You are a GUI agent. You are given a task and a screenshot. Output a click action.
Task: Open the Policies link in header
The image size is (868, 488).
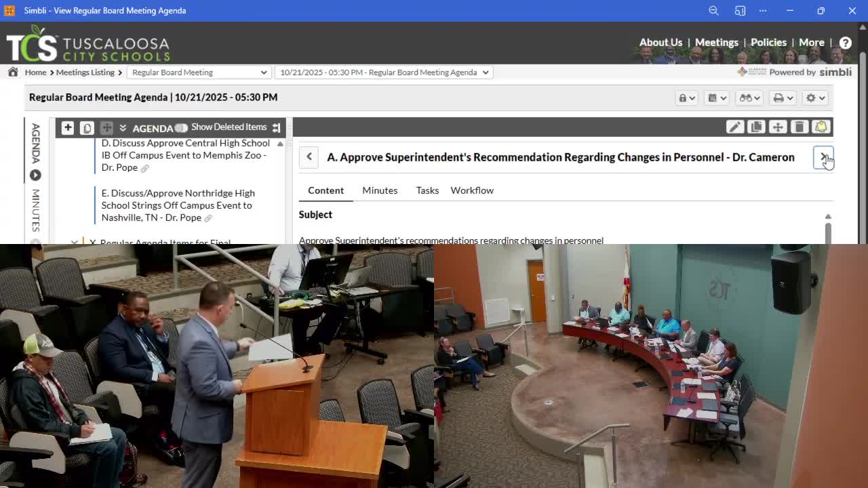tap(768, 42)
